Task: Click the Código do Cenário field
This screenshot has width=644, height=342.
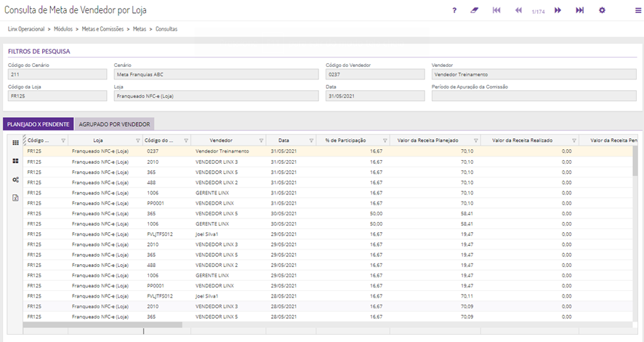Action: (57, 74)
